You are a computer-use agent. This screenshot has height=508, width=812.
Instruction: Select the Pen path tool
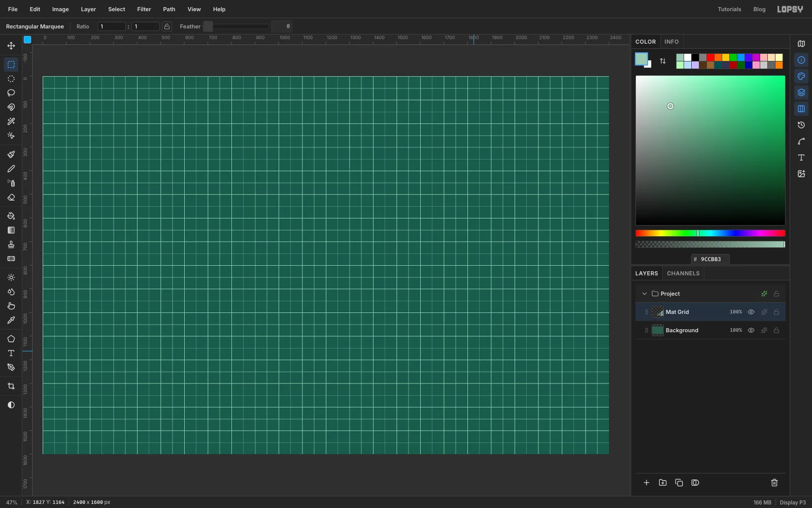pos(11,367)
